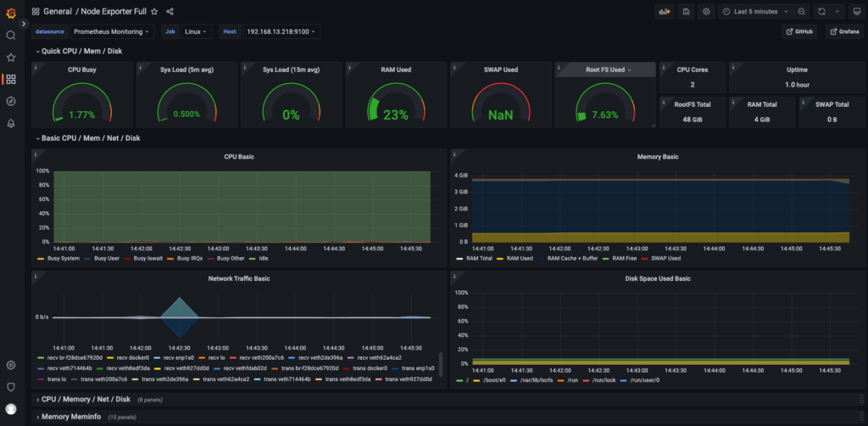Open the GitHub link
The height and width of the screenshot is (426, 868).
[798, 31]
